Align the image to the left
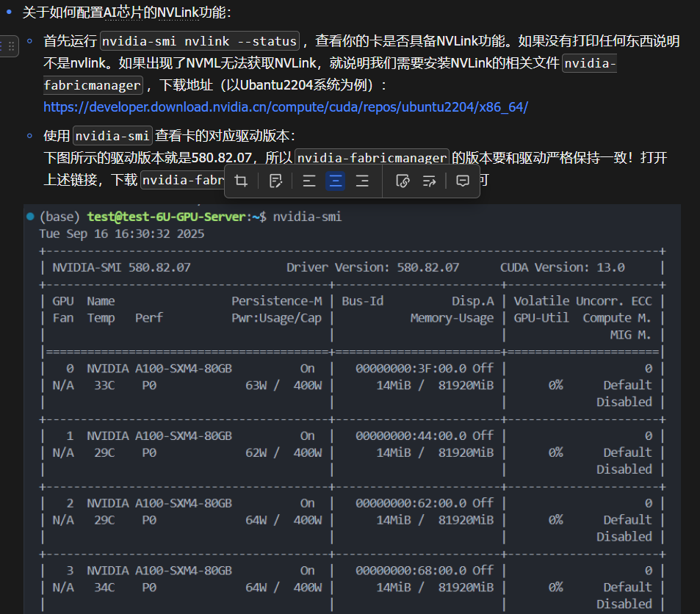Viewport: 700px width, 614px height. pos(308,180)
